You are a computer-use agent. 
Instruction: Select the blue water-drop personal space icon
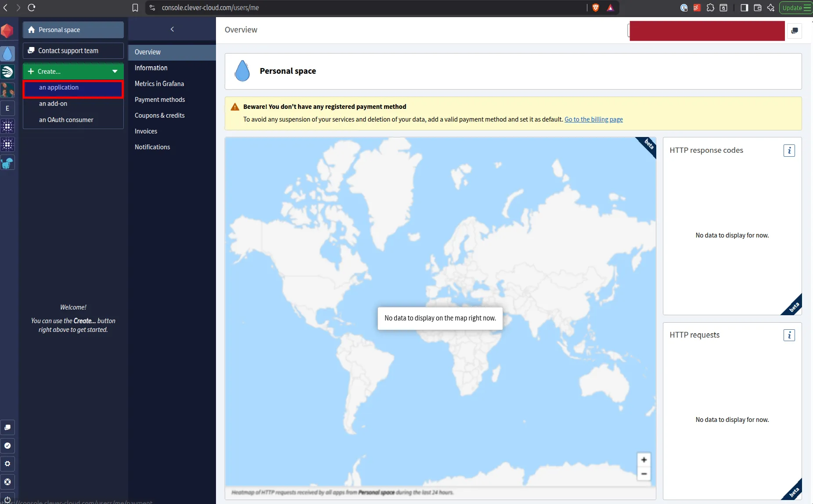(x=7, y=54)
